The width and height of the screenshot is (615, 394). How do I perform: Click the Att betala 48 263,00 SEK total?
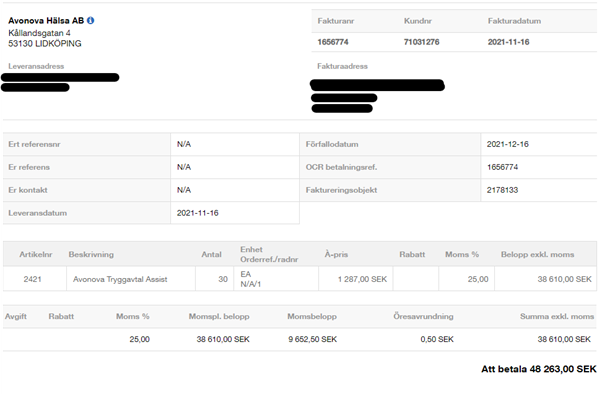539,369
